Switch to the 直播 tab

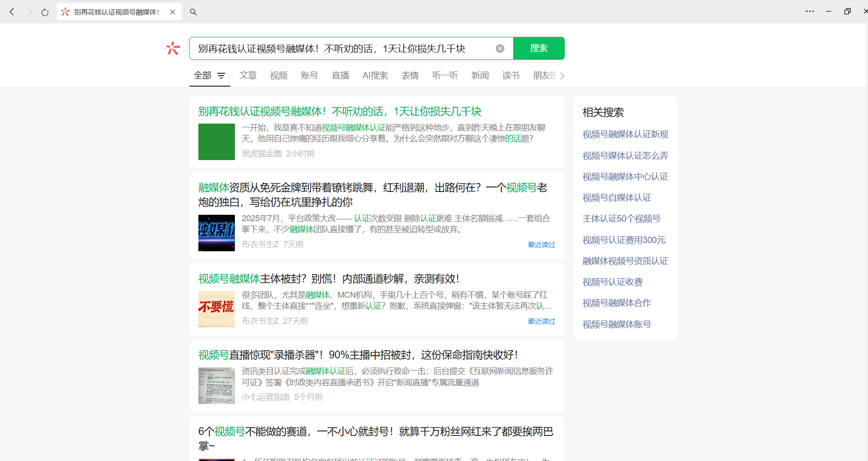340,76
